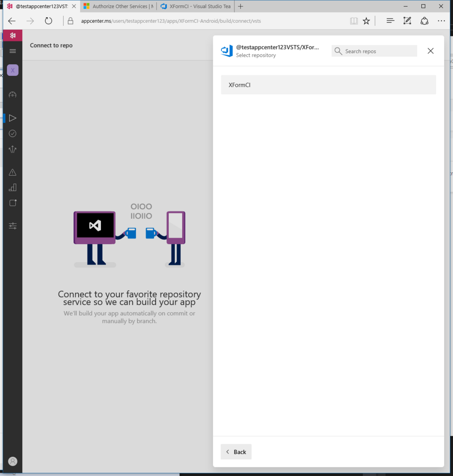Open the user account avatar
Viewport: 453px width, 476px height.
click(13, 462)
